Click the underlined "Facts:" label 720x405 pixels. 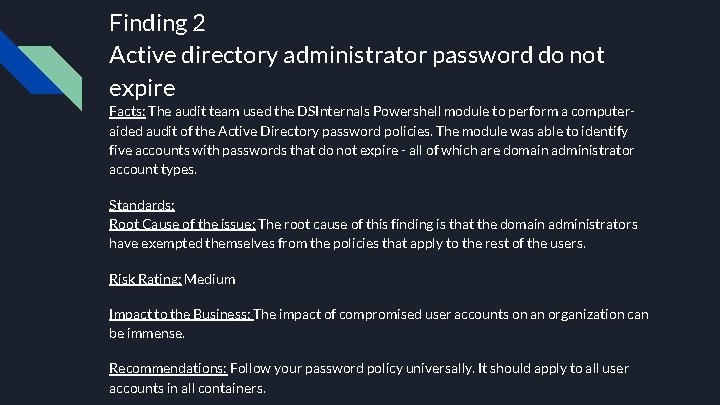(x=127, y=111)
